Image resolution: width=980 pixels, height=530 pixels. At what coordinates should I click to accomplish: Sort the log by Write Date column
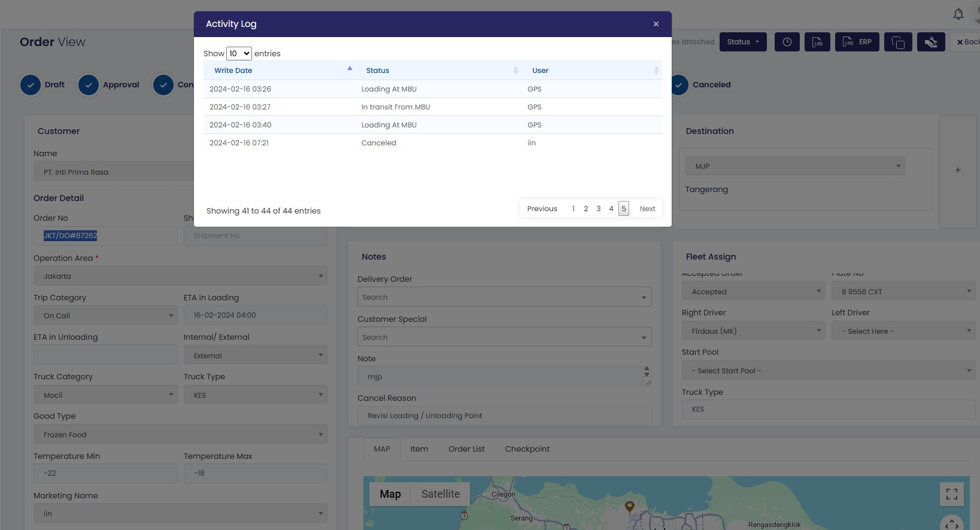click(x=233, y=71)
